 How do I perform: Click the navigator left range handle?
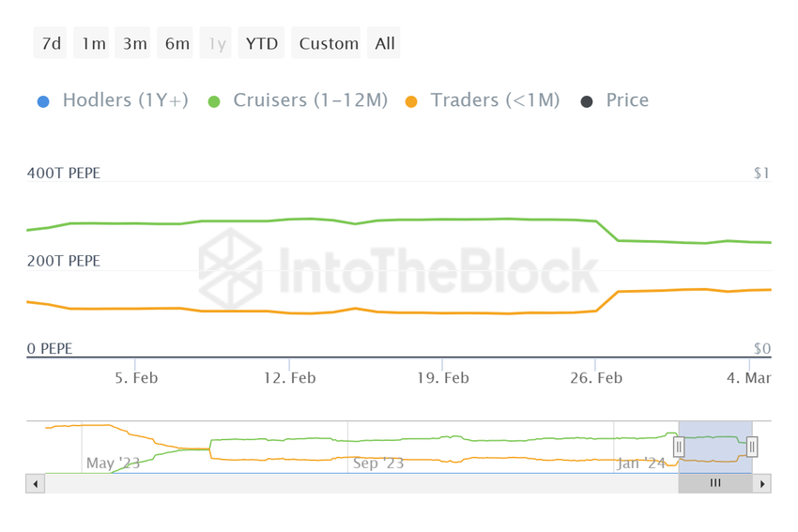pos(678,448)
